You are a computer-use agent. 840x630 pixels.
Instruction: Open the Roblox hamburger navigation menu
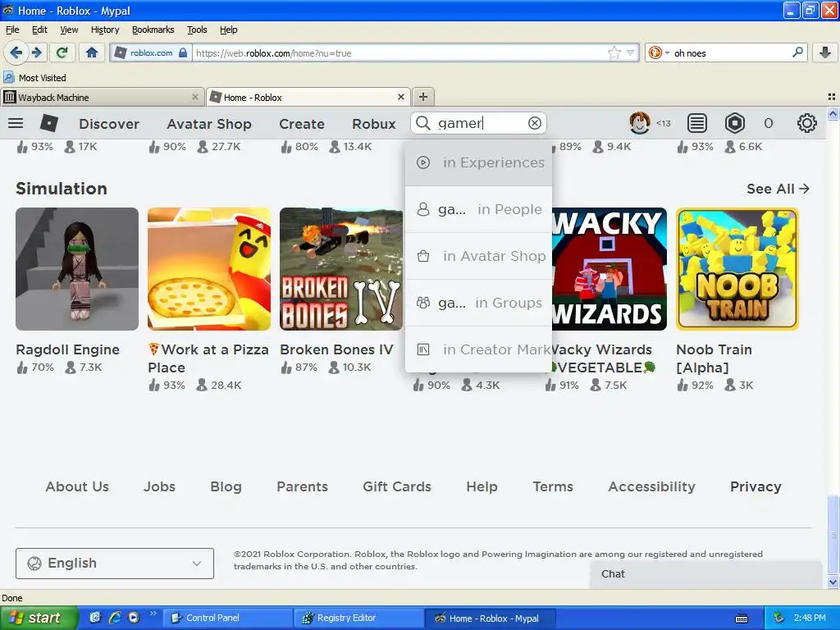point(16,124)
